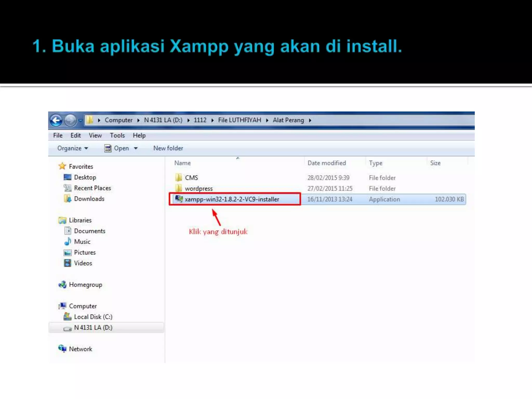Image resolution: width=532 pixels, height=399 pixels.
Task: Click the Forward navigation arrow button
Action: 70,120
